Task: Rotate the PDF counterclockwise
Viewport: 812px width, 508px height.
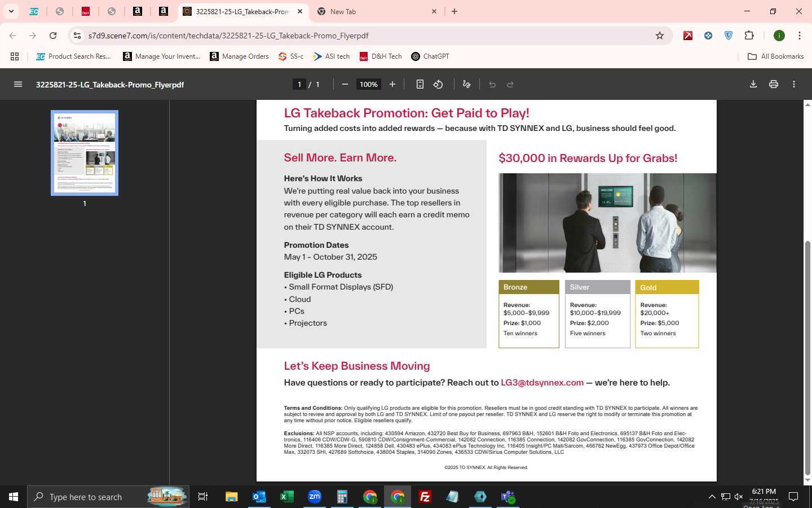Action: [438, 84]
